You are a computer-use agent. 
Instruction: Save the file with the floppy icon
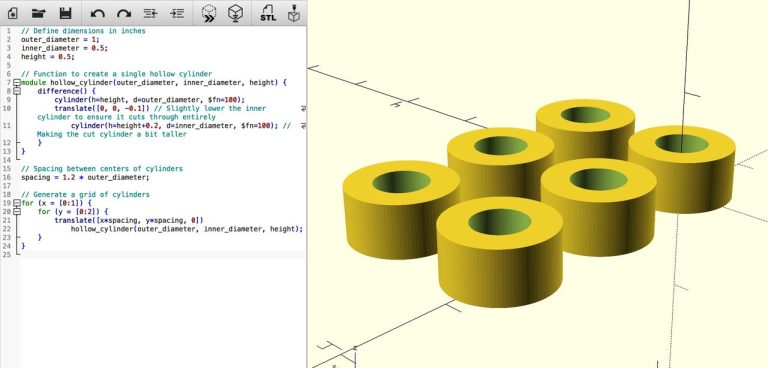[x=65, y=13]
